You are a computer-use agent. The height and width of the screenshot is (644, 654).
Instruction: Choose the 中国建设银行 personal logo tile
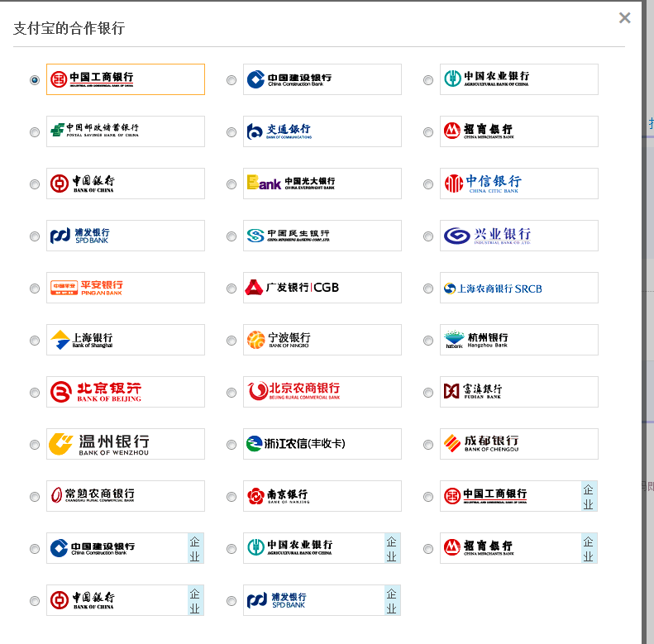pos(322,79)
